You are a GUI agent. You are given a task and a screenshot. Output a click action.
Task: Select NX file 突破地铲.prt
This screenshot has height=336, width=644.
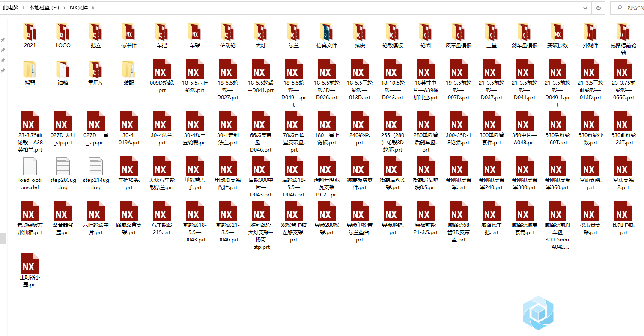(x=393, y=218)
